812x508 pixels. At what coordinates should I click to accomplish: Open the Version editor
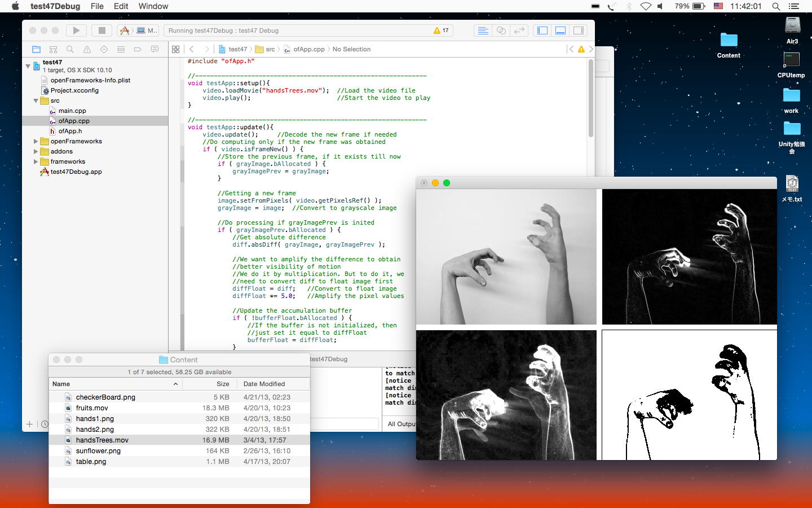(519, 30)
